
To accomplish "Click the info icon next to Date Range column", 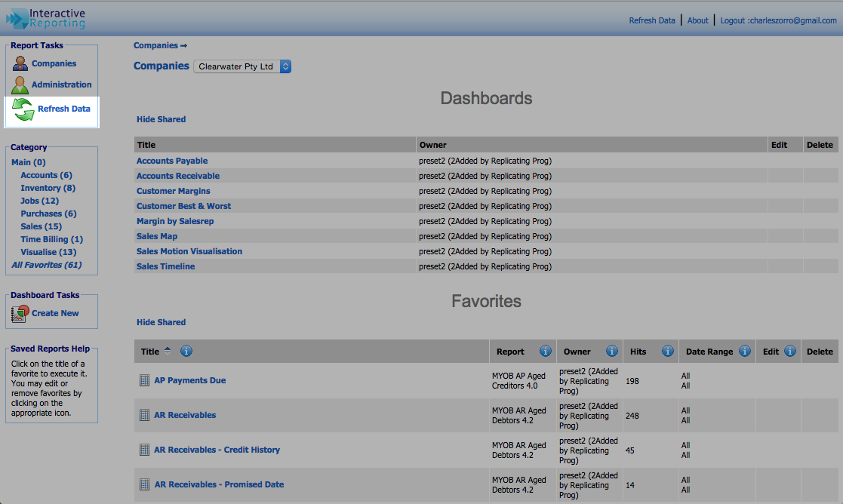I will (745, 351).
